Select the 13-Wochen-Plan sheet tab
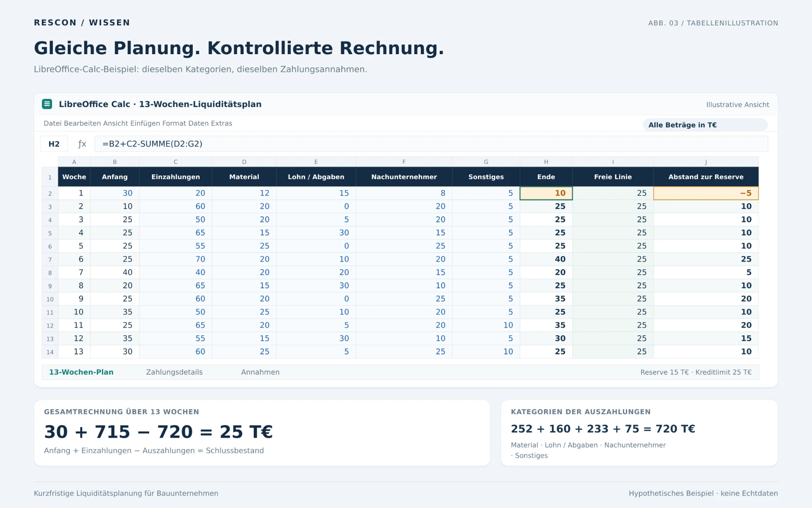The image size is (812, 508). point(81,372)
